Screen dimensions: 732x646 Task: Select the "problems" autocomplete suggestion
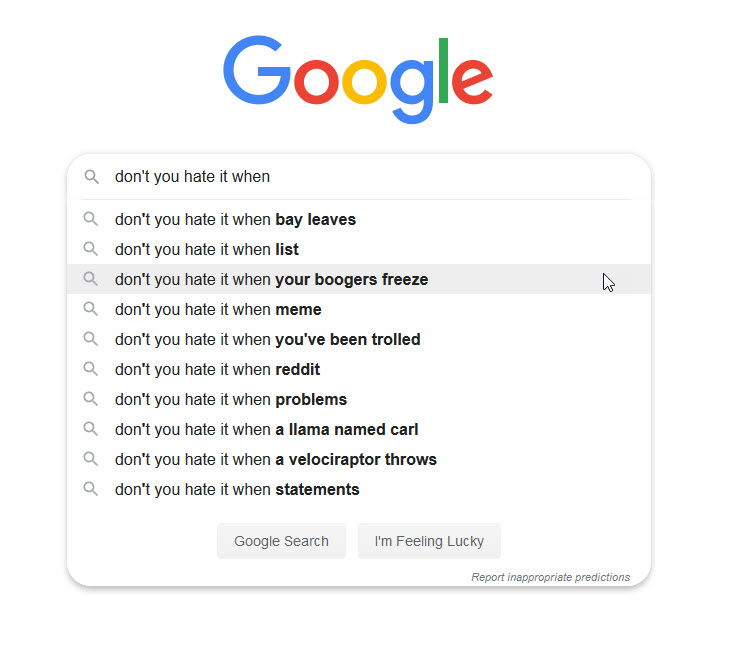(231, 399)
